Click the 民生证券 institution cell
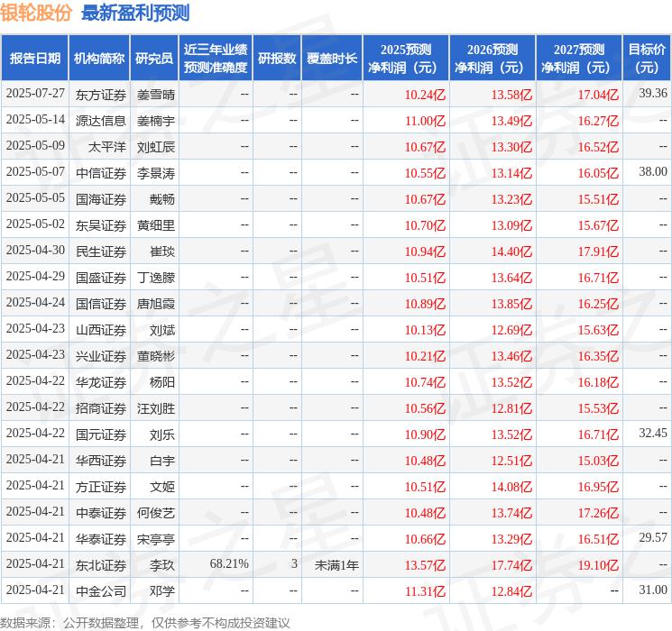Viewport: 672px width, 631px height. (x=101, y=251)
